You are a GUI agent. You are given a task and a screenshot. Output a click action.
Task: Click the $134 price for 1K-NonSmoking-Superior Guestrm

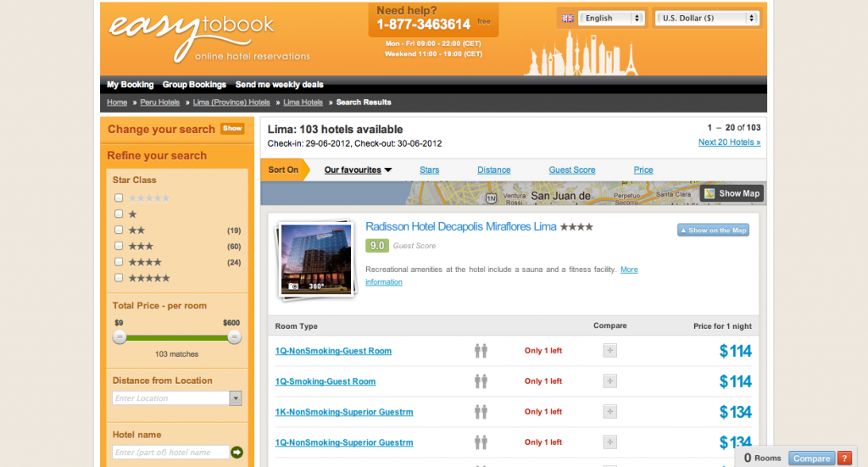coord(735,412)
